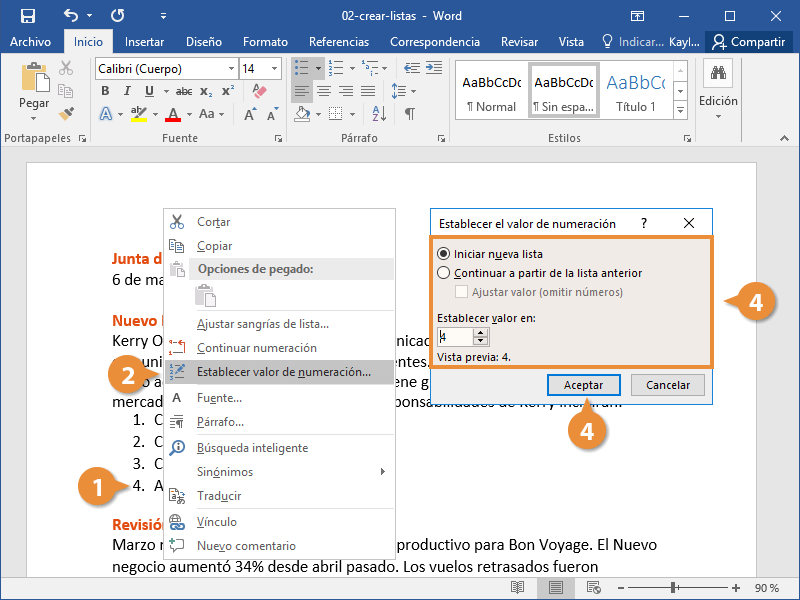Redo or repeat the last action
800x600 pixels.
pos(117,16)
